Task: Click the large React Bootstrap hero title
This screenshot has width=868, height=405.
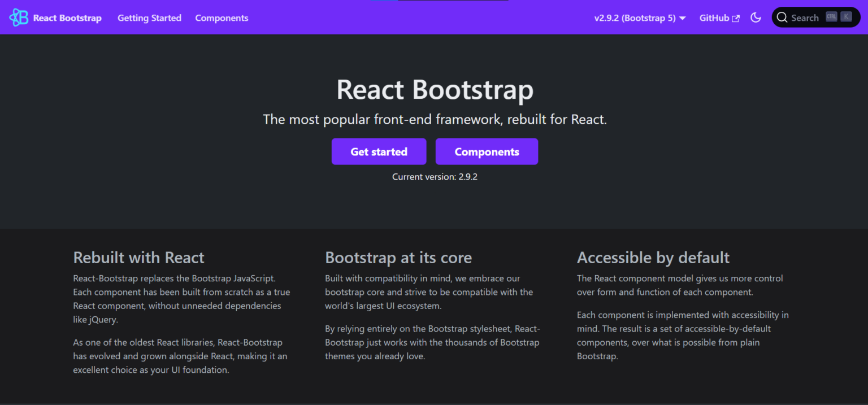Action: tap(435, 90)
